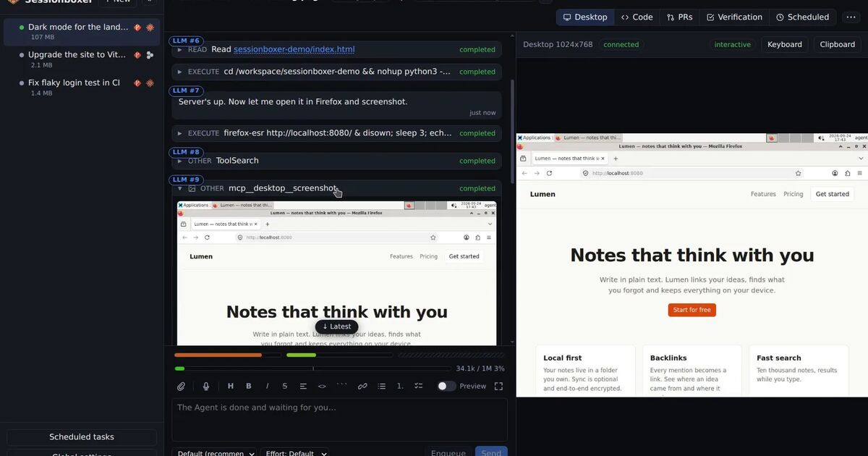The width and height of the screenshot is (868, 456).
Task: Select the Upgrade the site to Vite session
Action: point(80,59)
